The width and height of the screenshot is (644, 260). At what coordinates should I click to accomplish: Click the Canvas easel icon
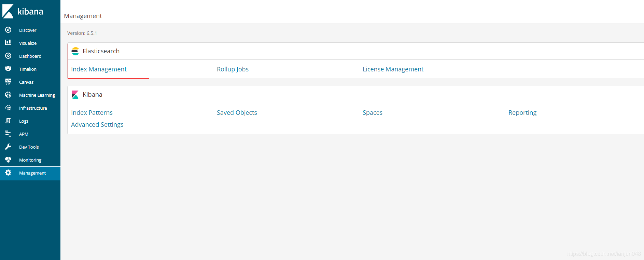(8, 82)
